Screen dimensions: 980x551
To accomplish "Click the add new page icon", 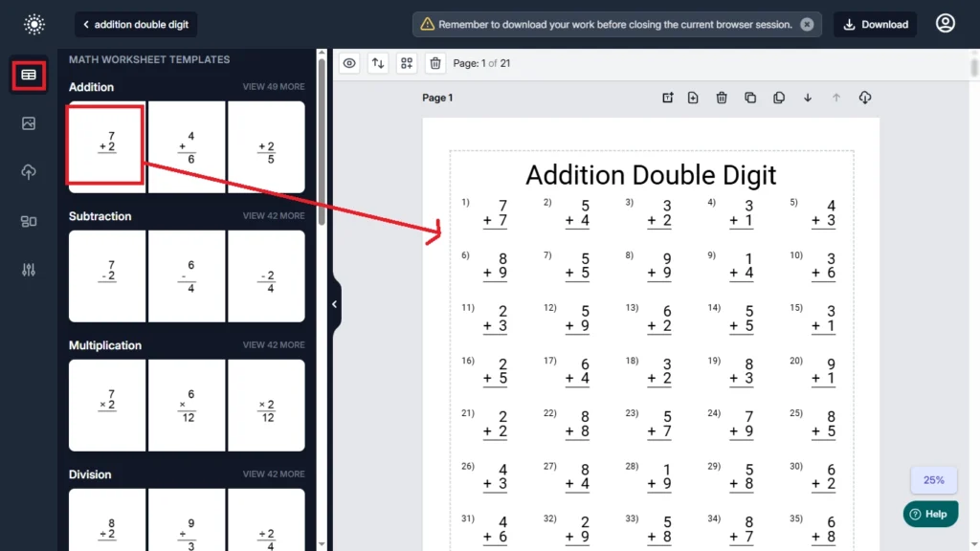I will click(693, 98).
